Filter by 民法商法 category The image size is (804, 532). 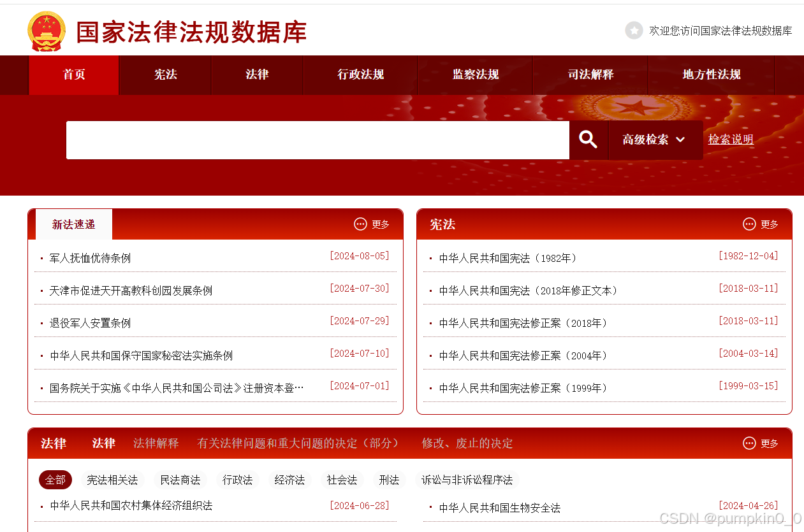(x=180, y=480)
